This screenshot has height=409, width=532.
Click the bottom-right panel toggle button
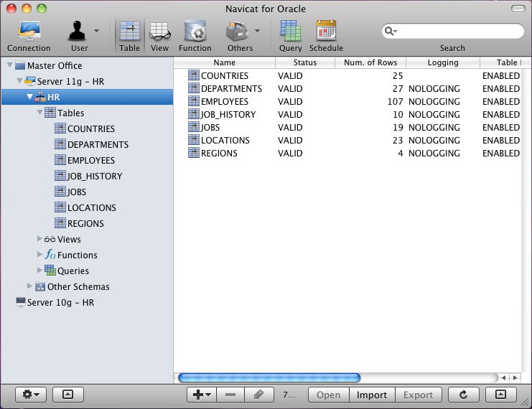click(501, 395)
